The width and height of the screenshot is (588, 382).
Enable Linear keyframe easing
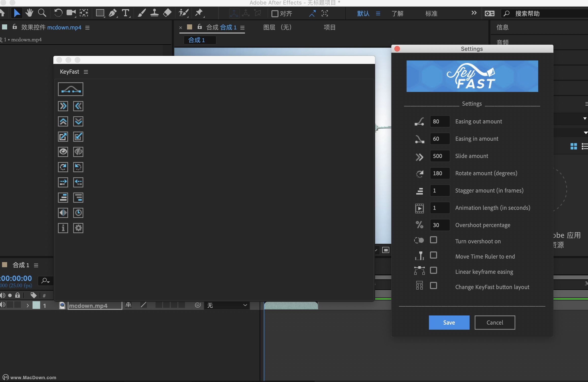click(433, 270)
